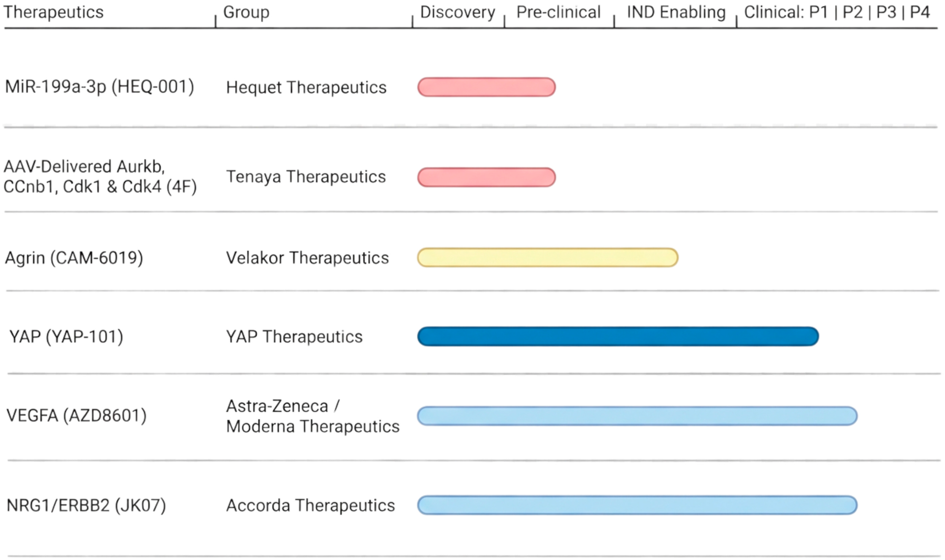Click the Agrin (CAM-6019) therapeutic name
Screen dimensions: 945x560
point(74,258)
